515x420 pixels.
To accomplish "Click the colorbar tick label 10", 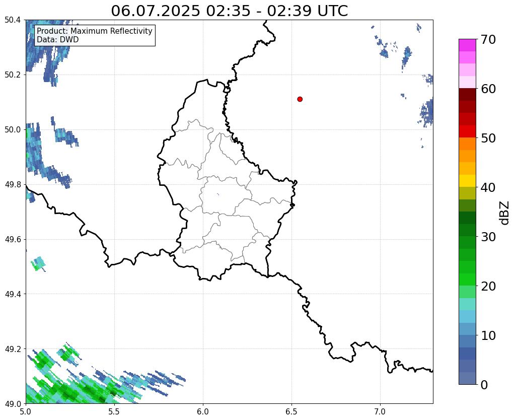I will point(488,335).
